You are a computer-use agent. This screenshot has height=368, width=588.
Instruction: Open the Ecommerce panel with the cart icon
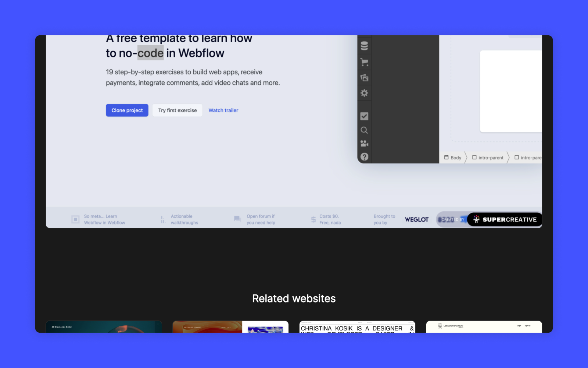(x=364, y=62)
